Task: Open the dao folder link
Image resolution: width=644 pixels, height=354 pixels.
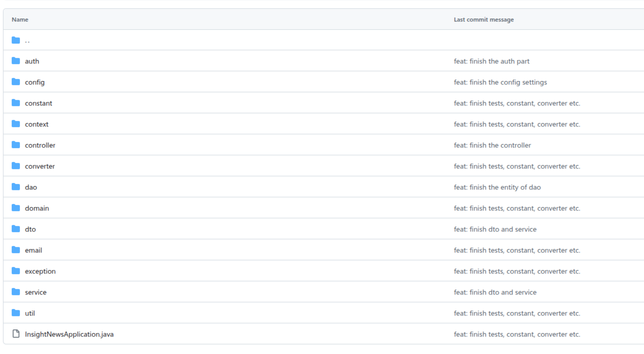Action: point(31,188)
